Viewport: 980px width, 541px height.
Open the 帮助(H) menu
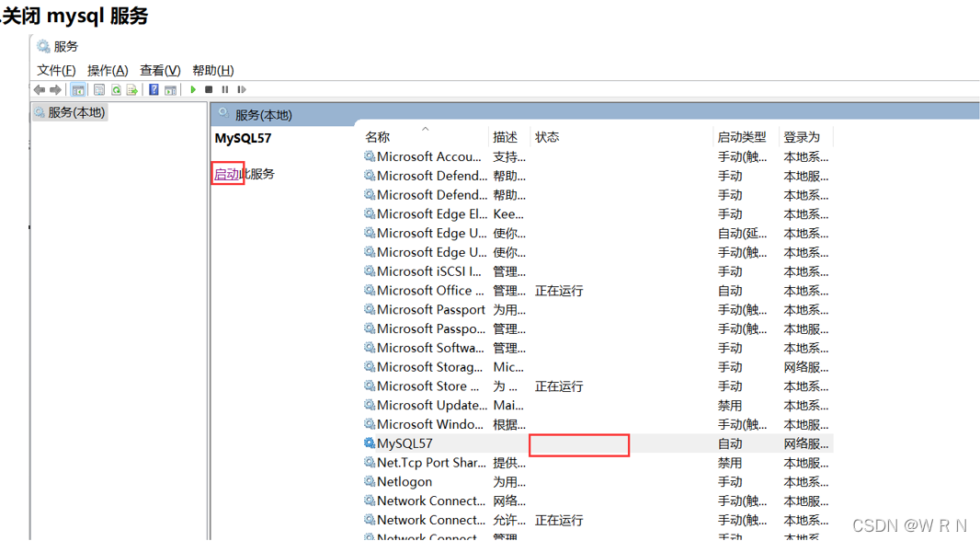[x=213, y=70]
